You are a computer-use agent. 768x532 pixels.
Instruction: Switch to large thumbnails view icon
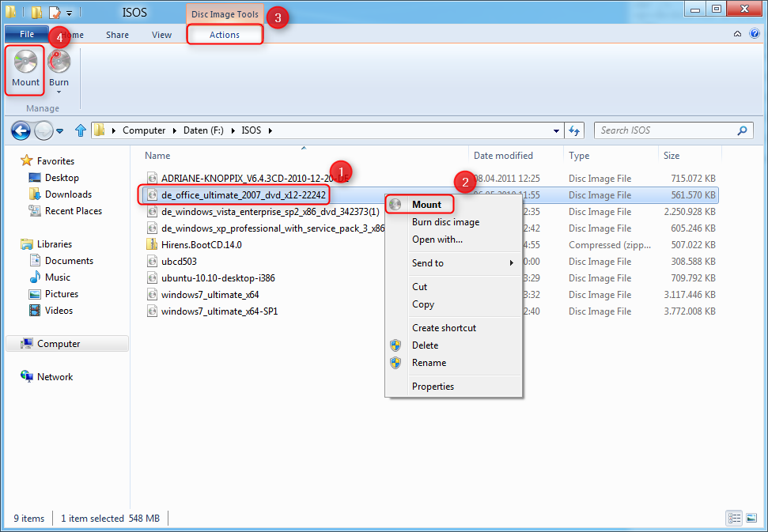click(751, 518)
